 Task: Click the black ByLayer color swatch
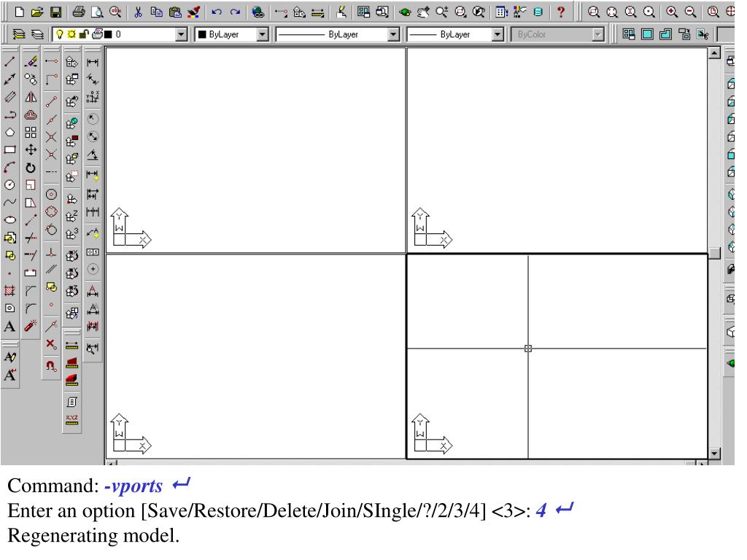tap(203, 34)
